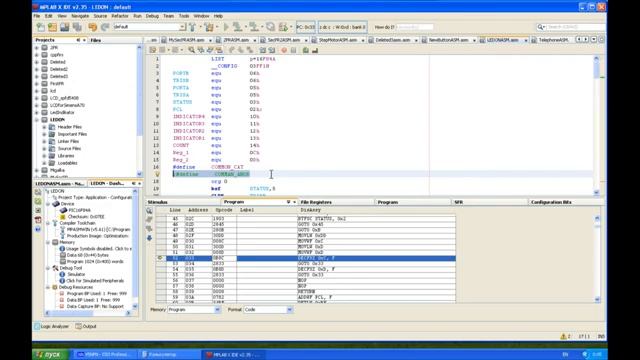640x360 pixels.
Task: Click the Open Project toolbar icon
Action: [64, 27]
